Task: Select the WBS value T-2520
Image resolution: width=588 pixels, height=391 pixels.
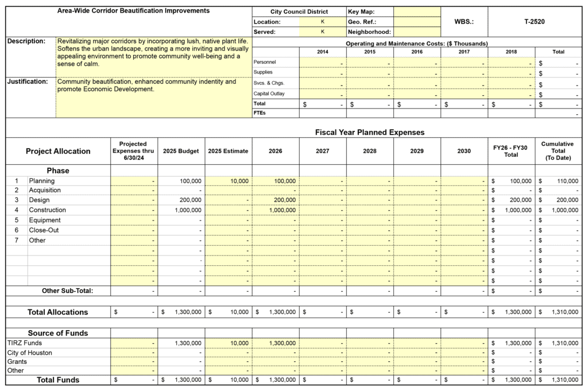Action: (534, 22)
